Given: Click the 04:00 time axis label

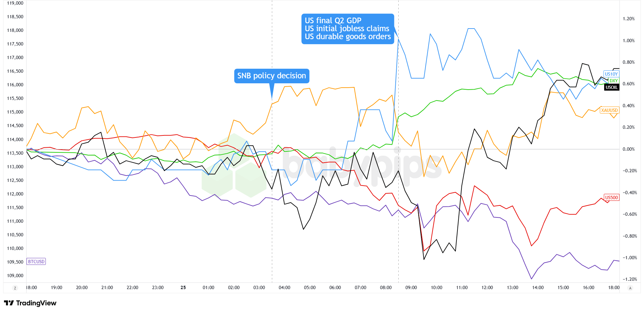Looking at the screenshot, I should [x=284, y=287].
